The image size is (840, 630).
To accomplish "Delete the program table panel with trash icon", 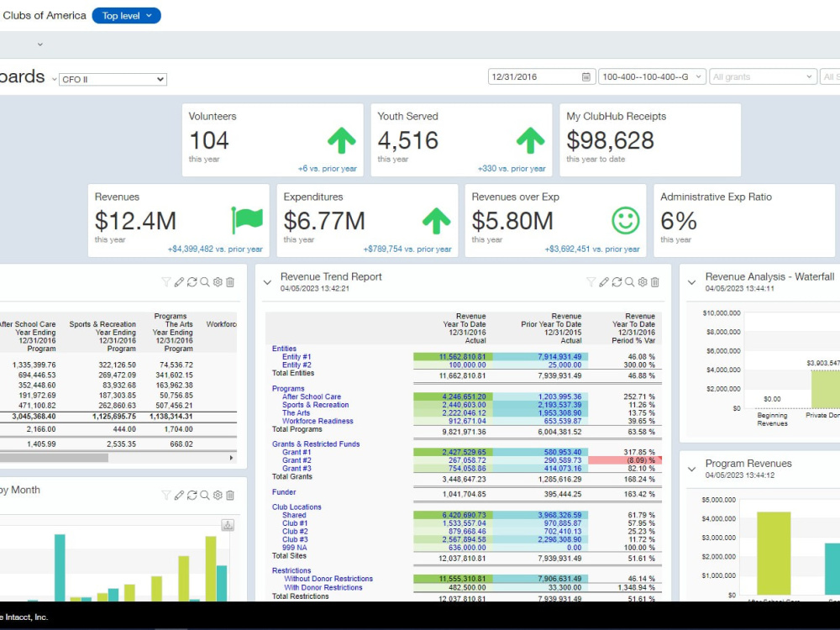I will pos(230,281).
